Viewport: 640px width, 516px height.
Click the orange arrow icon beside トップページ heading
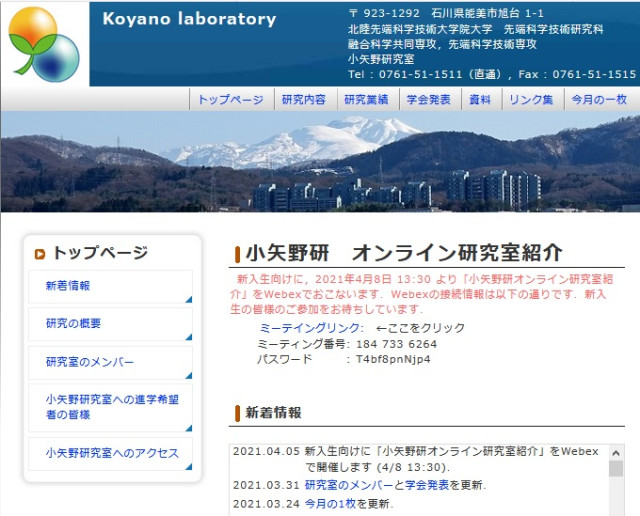click(39, 254)
